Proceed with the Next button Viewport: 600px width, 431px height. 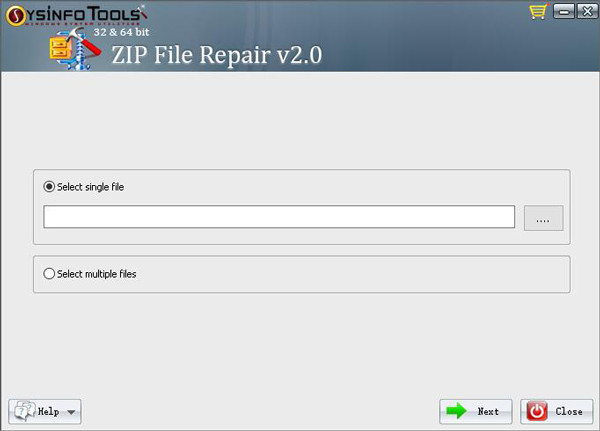click(476, 411)
